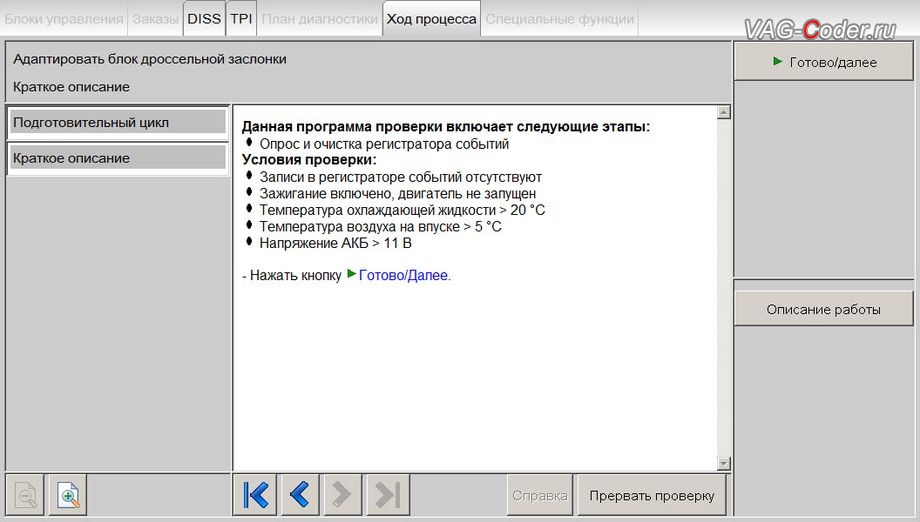
Task: Open the TPI tab
Action: [x=241, y=19]
